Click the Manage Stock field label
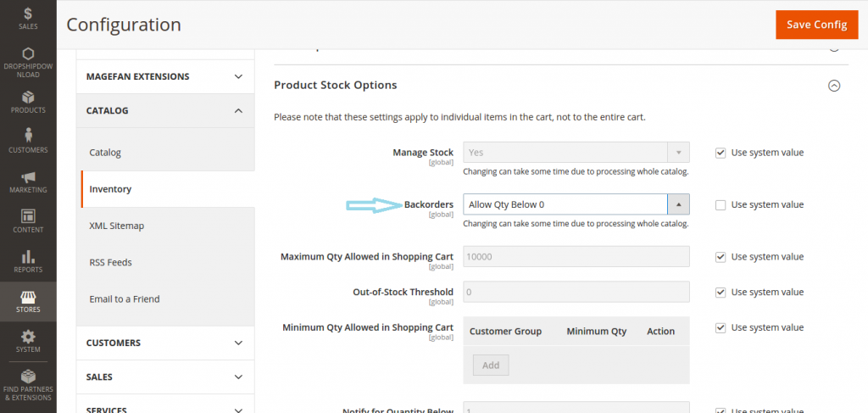Screen dimensions: 868x413 [x=423, y=153]
